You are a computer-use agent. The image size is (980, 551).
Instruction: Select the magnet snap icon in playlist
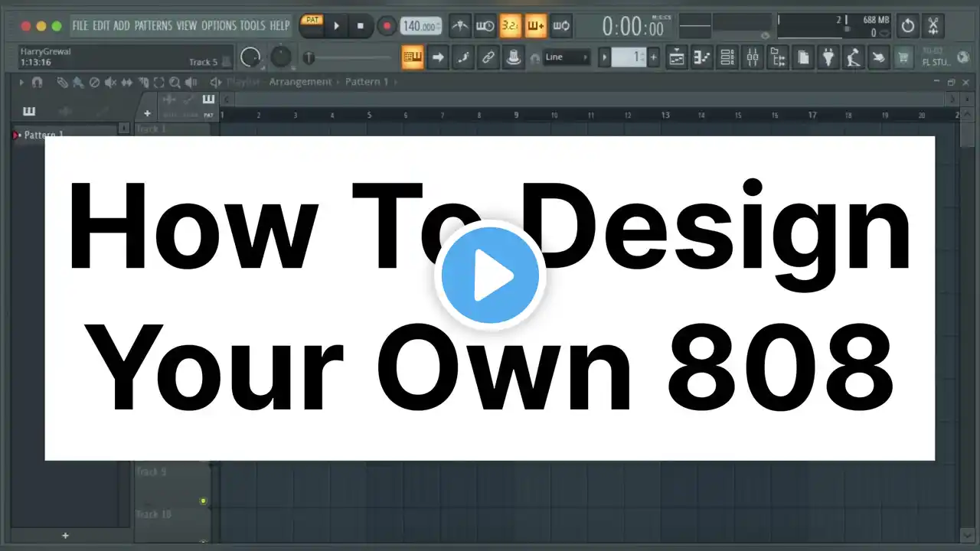[37, 83]
